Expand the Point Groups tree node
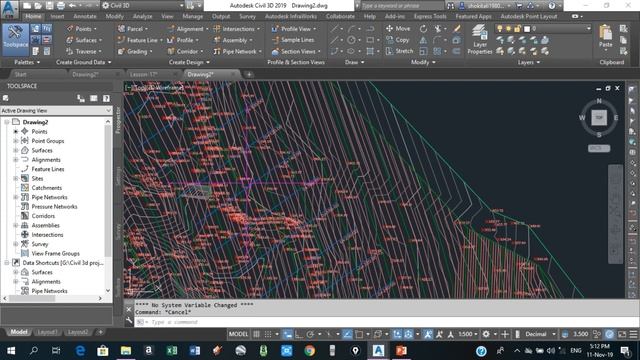 [x=16, y=141]
